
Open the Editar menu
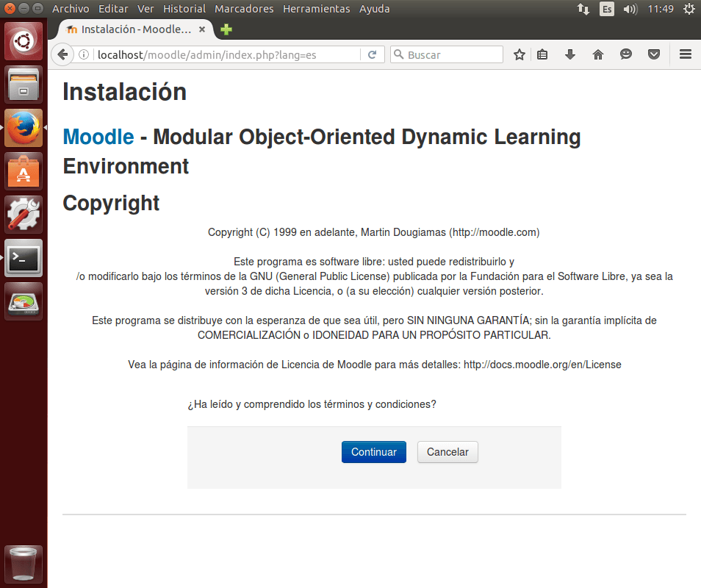[113, 9]
